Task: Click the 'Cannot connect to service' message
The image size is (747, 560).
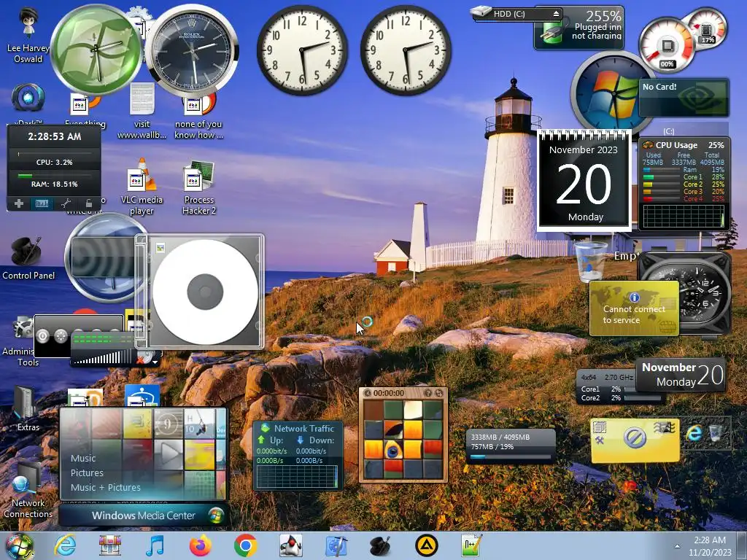Action: 634,314
